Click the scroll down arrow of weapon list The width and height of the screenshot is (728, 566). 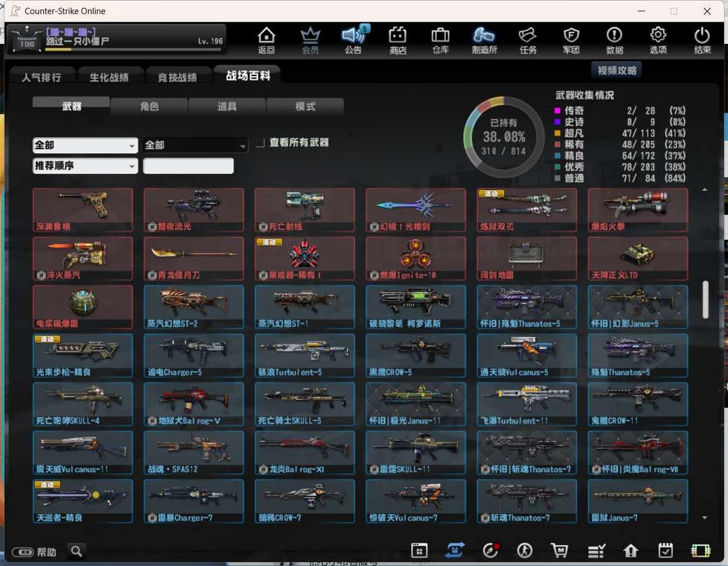point(705,517)
